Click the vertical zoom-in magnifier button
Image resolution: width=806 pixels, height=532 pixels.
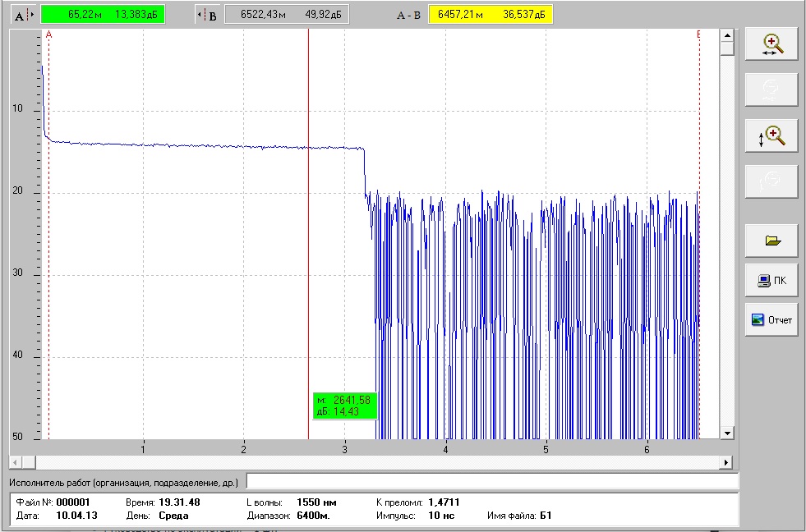[x=771, y=136]
